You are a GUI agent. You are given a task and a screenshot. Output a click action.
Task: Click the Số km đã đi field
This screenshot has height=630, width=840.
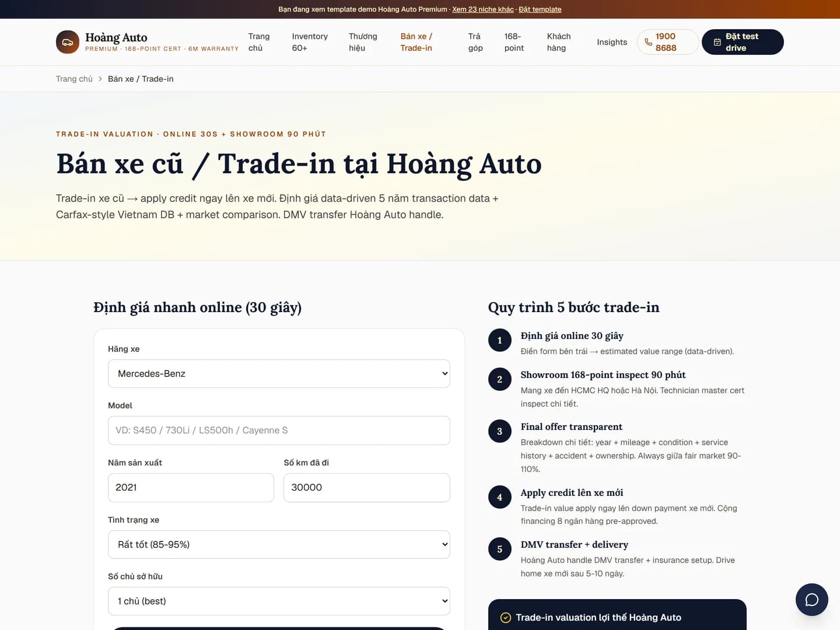coord(367,488)
